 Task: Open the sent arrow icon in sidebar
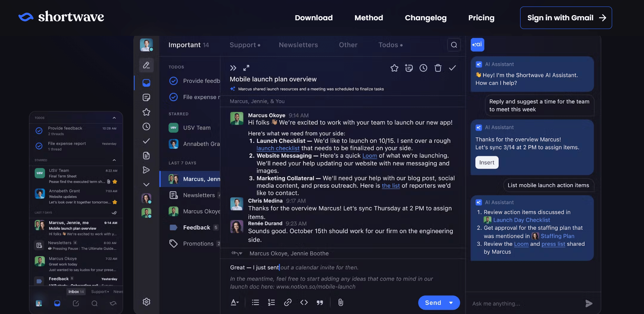[x=146, y=170]
